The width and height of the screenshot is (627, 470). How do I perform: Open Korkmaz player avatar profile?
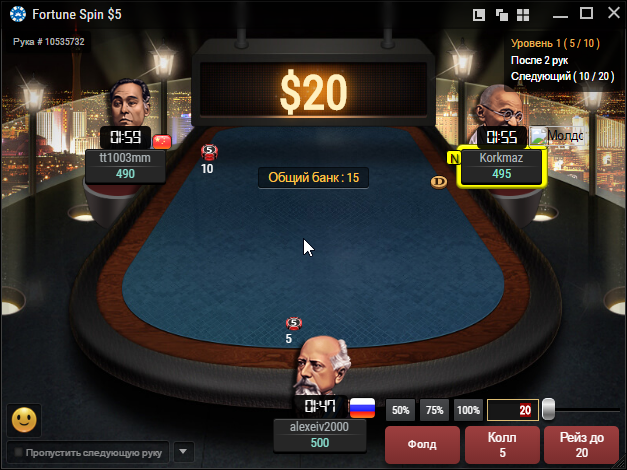coord(500,106)
